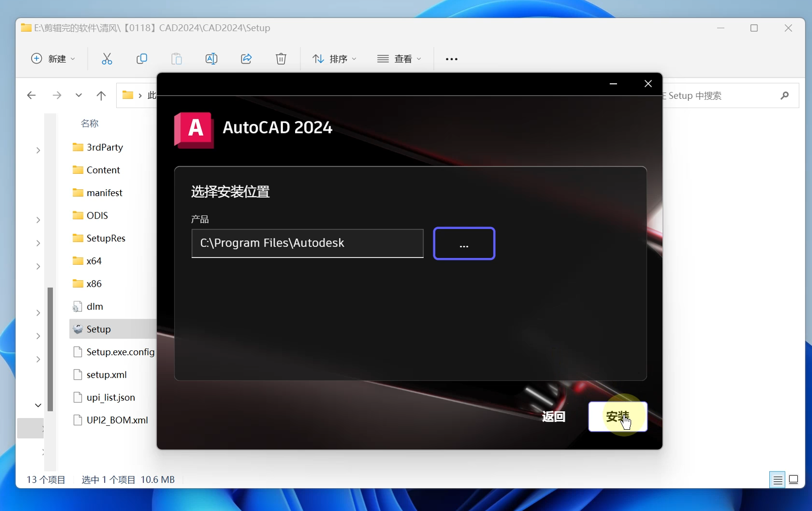The height and width of the screenshot is (511, 812).
Task: Click the navigation pane scrollbar
Action: coord(50,349)
